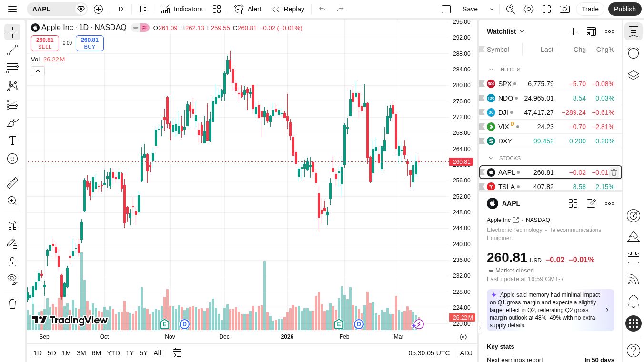The height and width of the screenshot is (362, 644).
Task: Select the YTD time range
Action: tap(113, 353)
